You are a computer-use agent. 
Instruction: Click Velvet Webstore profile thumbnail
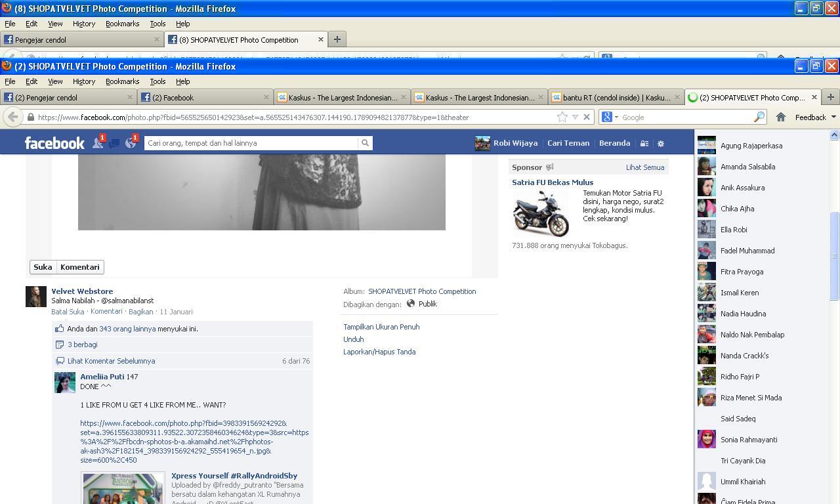36,297
